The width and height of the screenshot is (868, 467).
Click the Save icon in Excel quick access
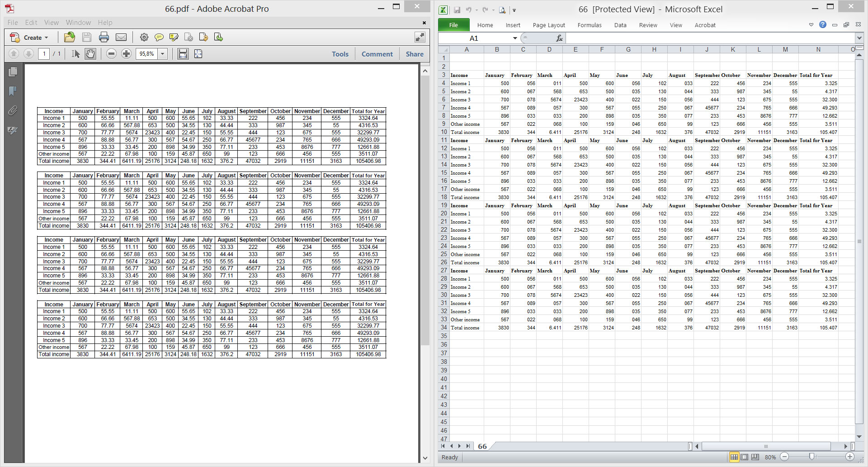(457, 10)
